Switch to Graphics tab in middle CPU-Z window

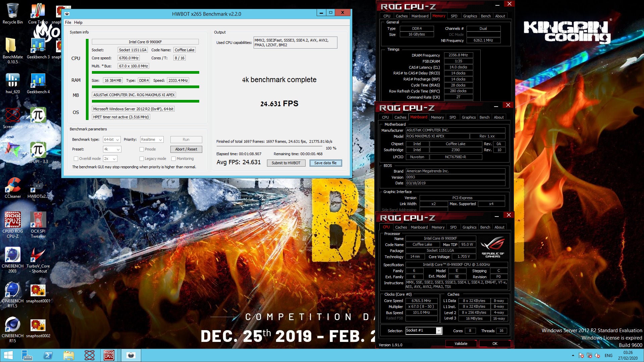point(469,117)
